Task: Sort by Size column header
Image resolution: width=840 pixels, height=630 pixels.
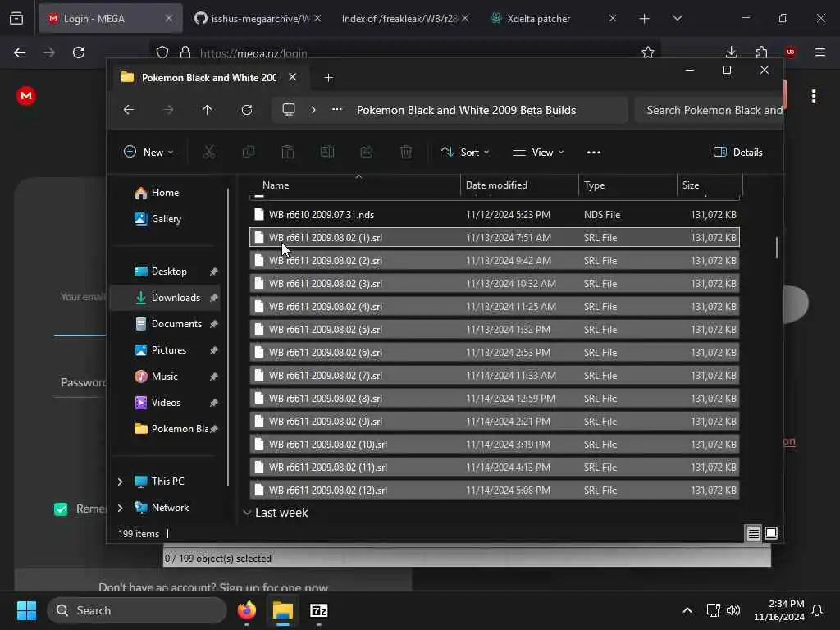Action: 710,185
